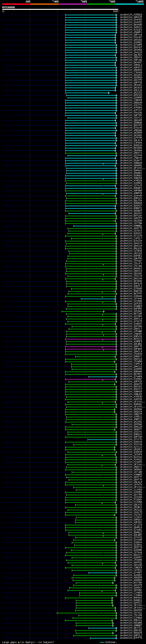The image size is (146, 644).
Task: Click the cyan bar for UniRef100_Q677C2
Action: click(x=103, y=628)
